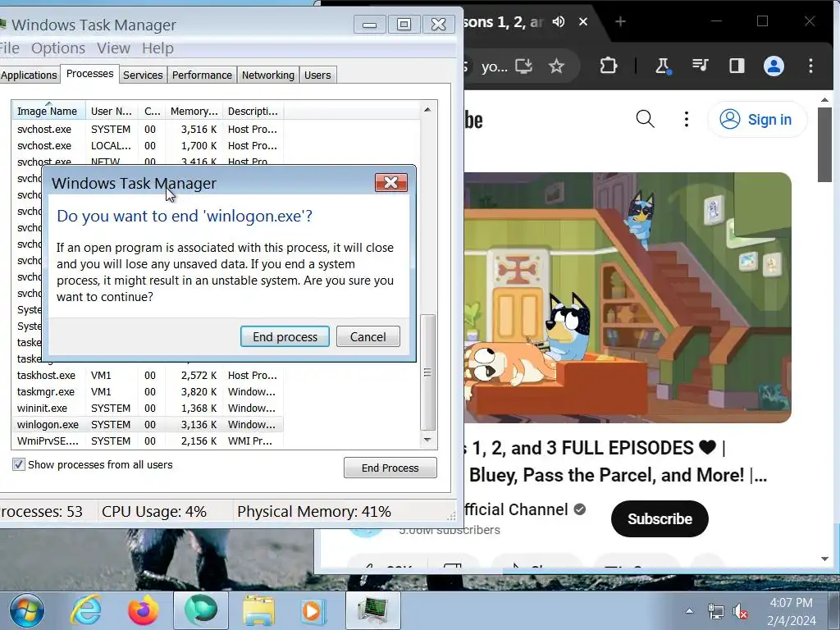Mute the browser tab audio icon
The height and width of the screenshot is (630, 840).
pos(559,21)
